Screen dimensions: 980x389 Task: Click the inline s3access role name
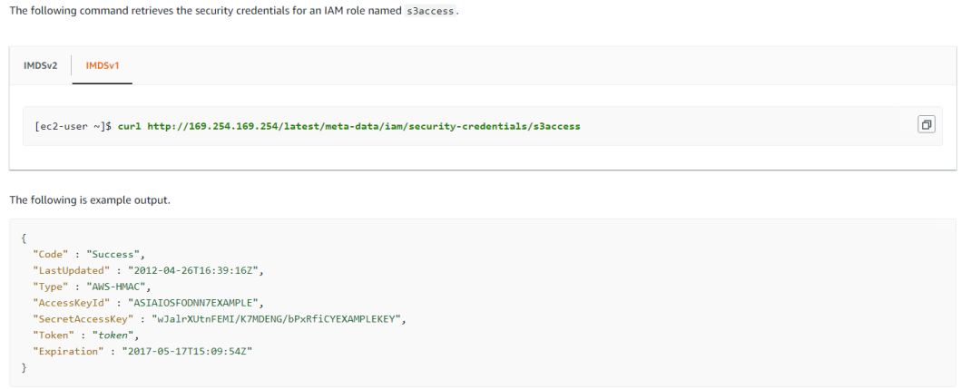click(x=431, y=10)
